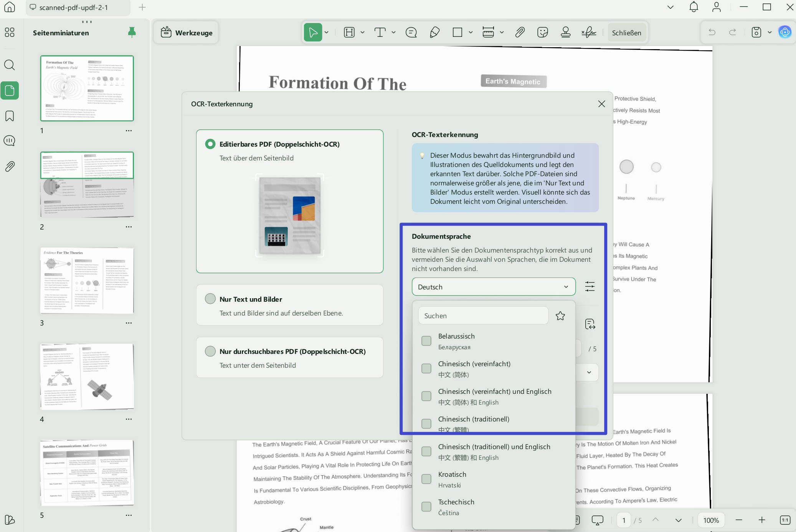Check Chinesisch (traditionell) und Englisch
This screenshot has width=796, height=532.
pyautogui.click(x=426, y=451)
